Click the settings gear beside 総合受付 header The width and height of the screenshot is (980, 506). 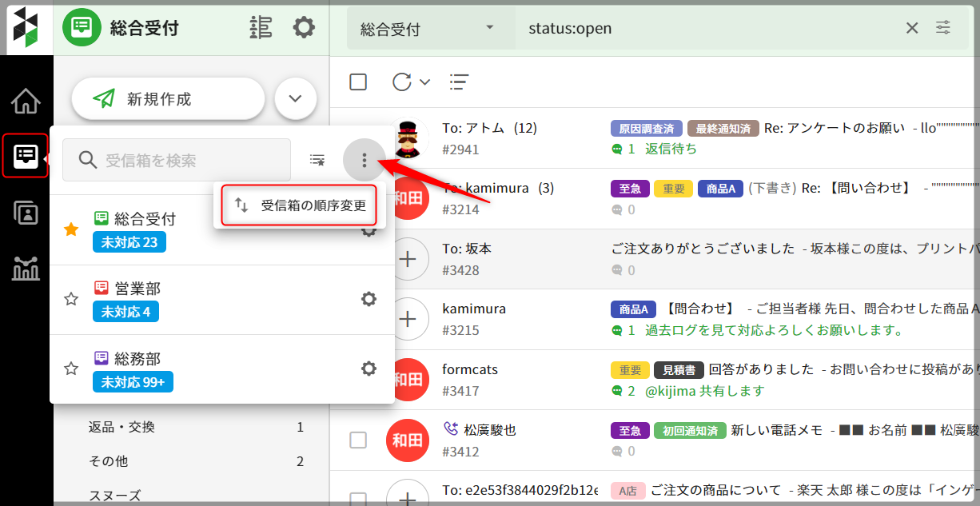pyautogui.click(x=304, y=28)
